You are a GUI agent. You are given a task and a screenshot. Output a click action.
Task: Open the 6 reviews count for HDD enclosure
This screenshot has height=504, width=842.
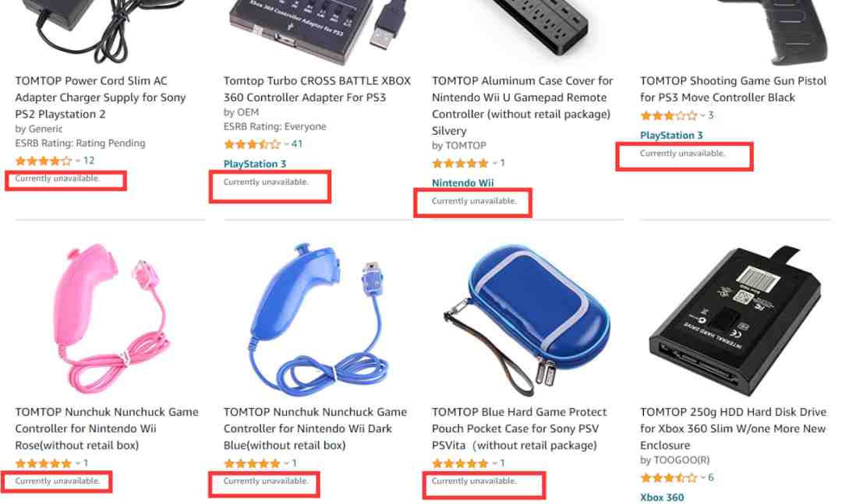(710, 478)
